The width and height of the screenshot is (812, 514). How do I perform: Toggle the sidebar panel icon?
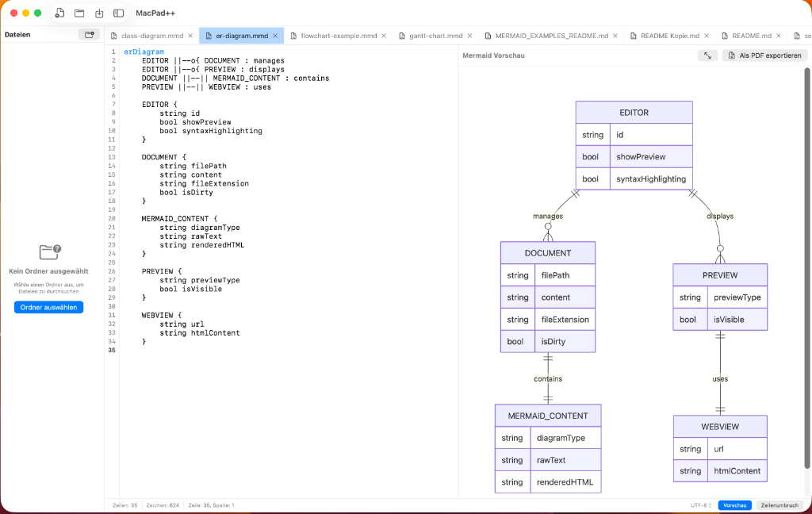tap(119, 13)
